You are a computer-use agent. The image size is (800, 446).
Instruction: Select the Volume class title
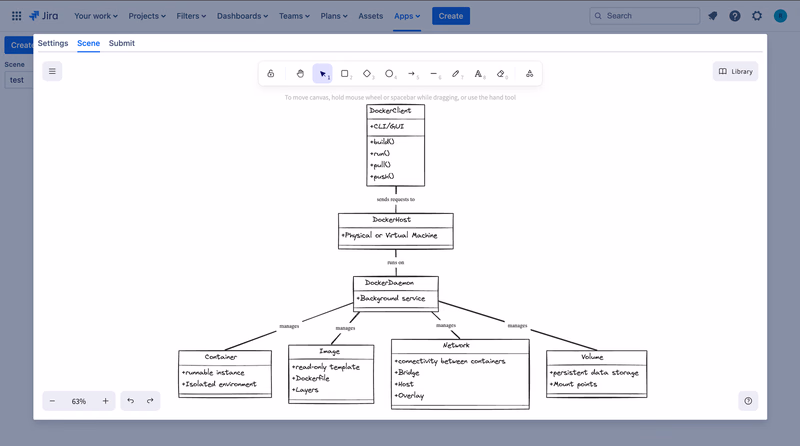point(592,357)
